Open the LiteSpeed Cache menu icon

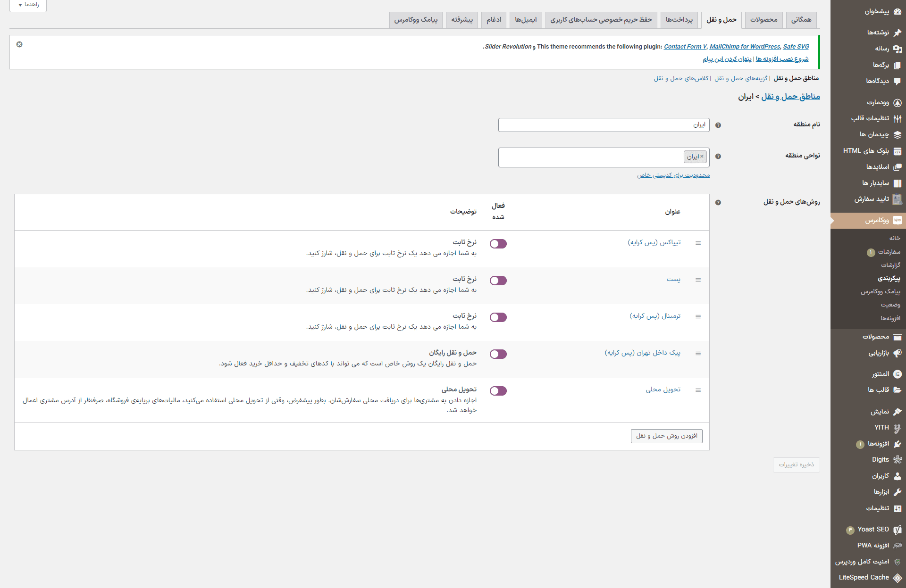(x=897, y=578)
